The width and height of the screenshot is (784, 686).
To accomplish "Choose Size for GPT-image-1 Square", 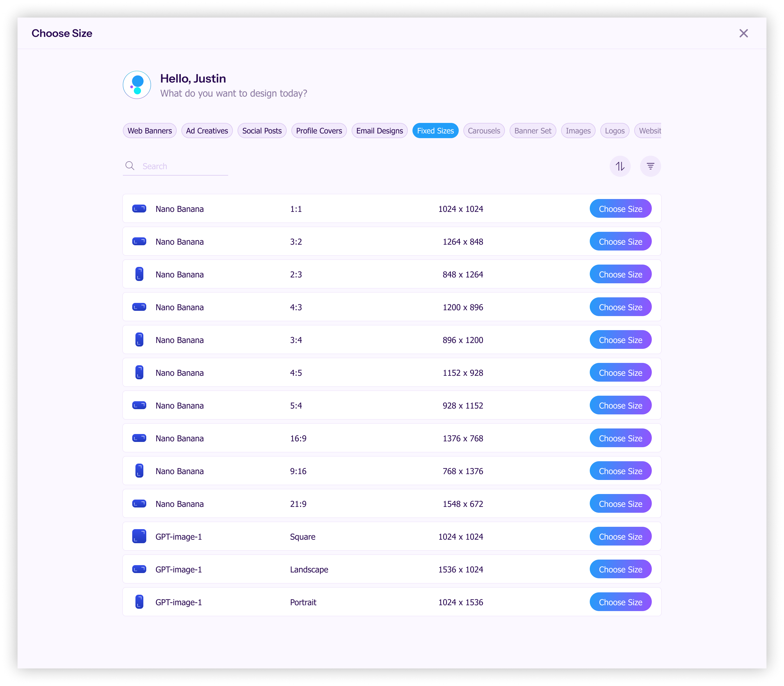I will pyautogui.click(x=621, y=536).
